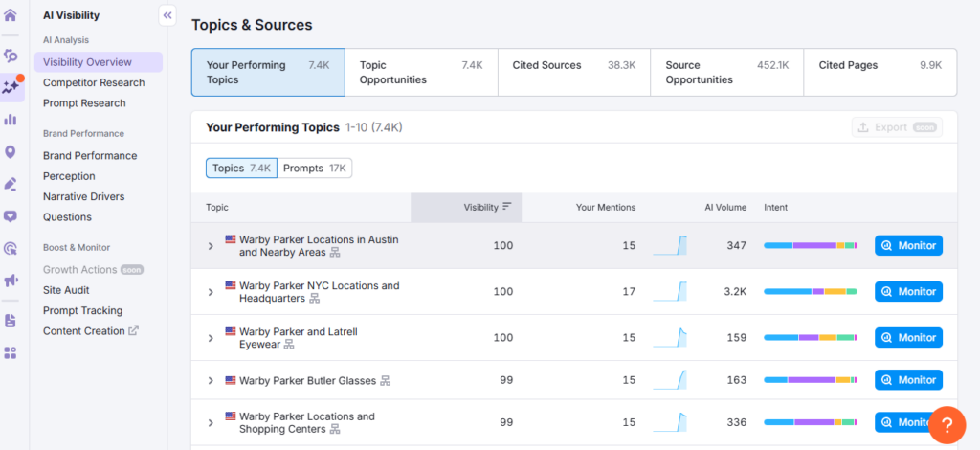Click the Growth Actions soon item
This screenshot has height=450, width=980.
click(93, 269)
